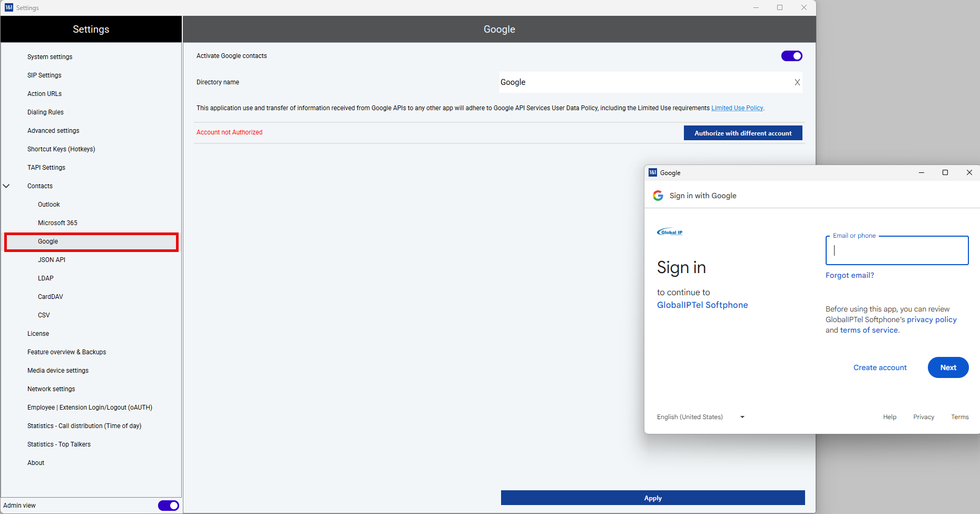The height and width of the screenshot is (514, 980).
Task: Maximize the Google sign-in window
Action: tap(945, 172)
